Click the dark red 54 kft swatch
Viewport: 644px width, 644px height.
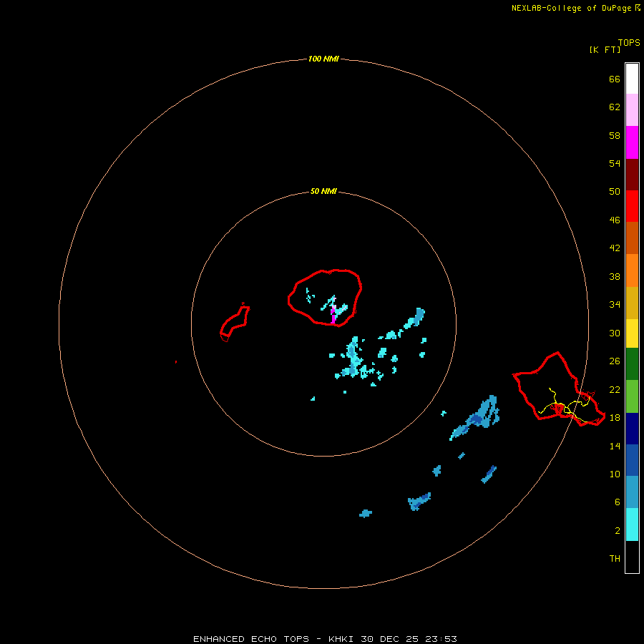(632, 174)
